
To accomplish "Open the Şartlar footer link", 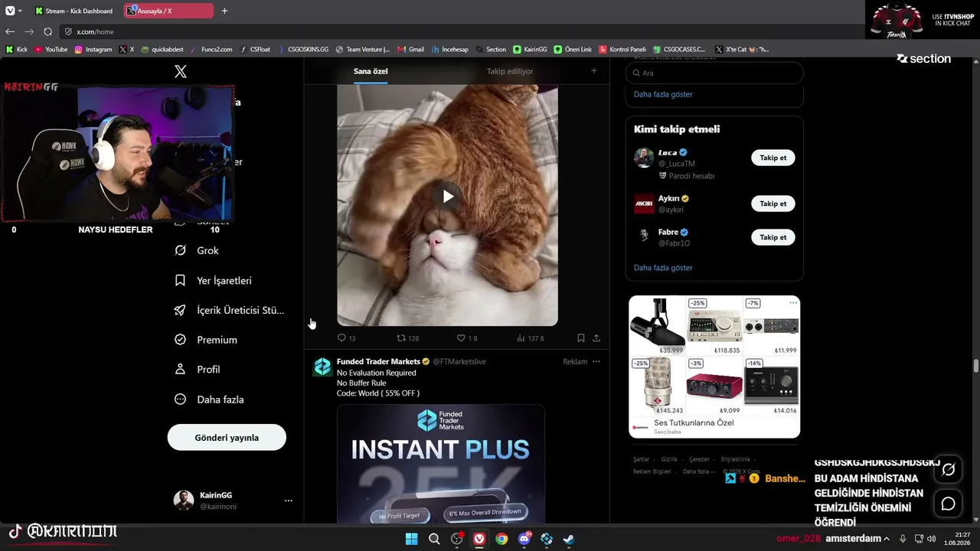I will (641, 459).
